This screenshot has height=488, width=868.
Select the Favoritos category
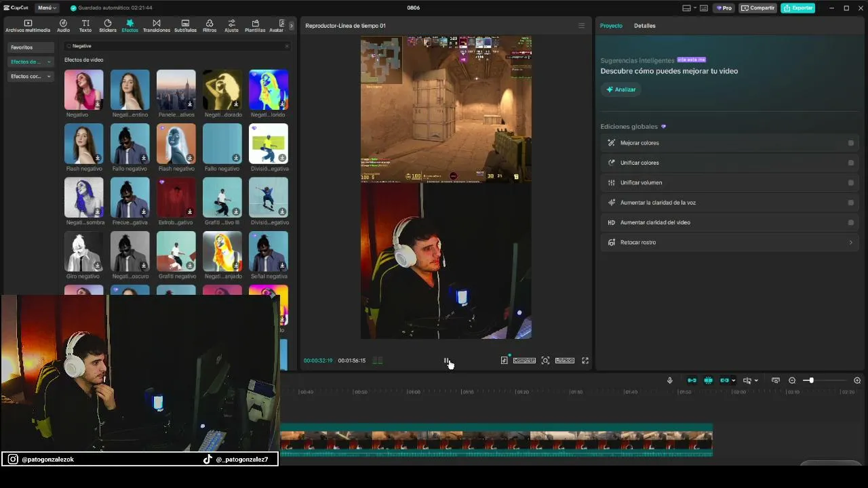31,47
